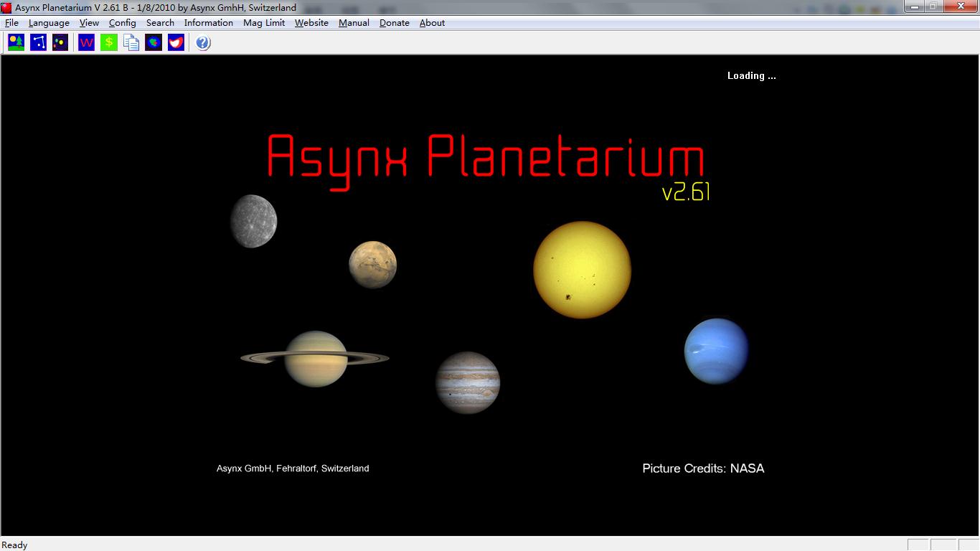Image resolution: width=980 pixels, height=551 pixels.
Task: Click the red W toolbar icon
Action: [x=87, y=43]
